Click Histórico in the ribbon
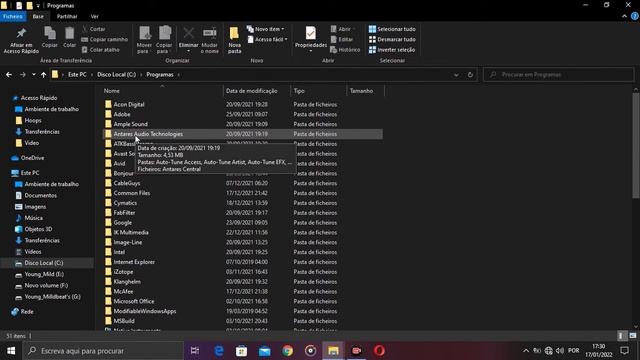 coord(345,49)
